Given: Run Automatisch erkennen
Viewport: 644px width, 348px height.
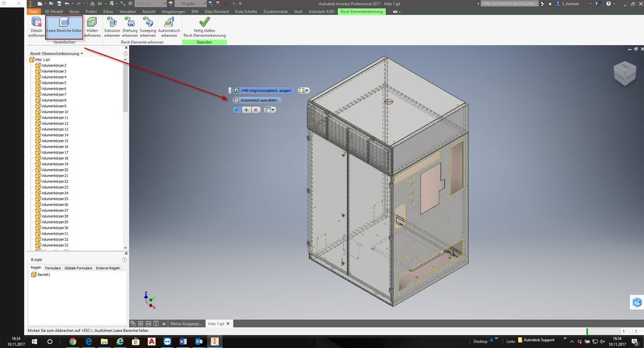Looking at the screenshot, I should point(169,27).
